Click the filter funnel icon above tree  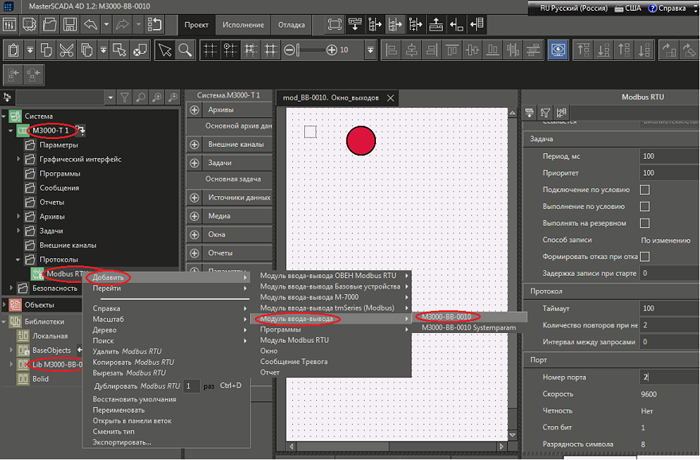pos(124,97)
